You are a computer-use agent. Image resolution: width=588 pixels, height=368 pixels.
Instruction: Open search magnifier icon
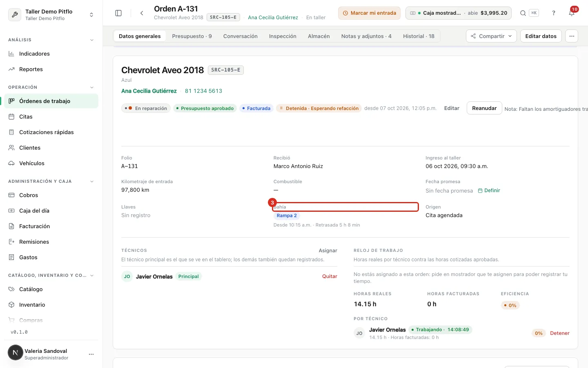(523, 13)
